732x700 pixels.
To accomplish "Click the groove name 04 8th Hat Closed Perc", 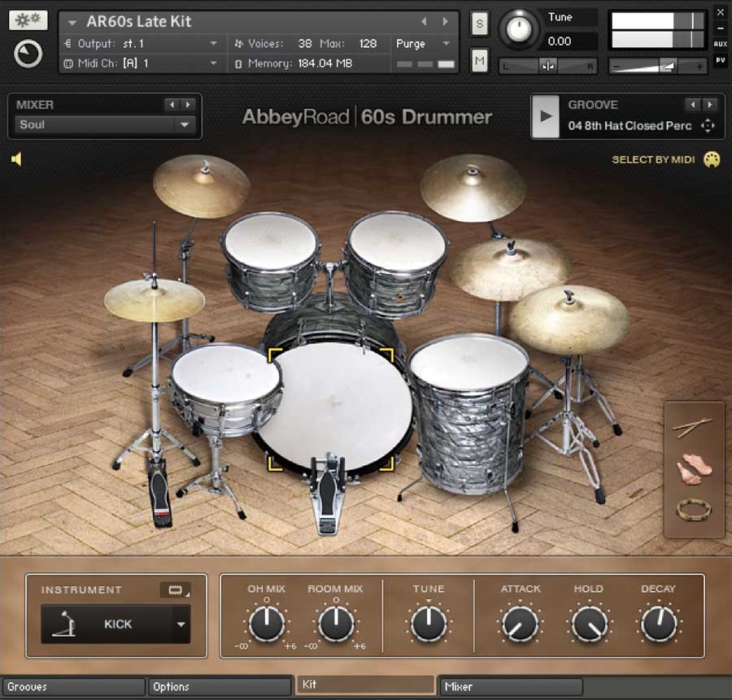I will pyautogui.click(x=630, y=126).
